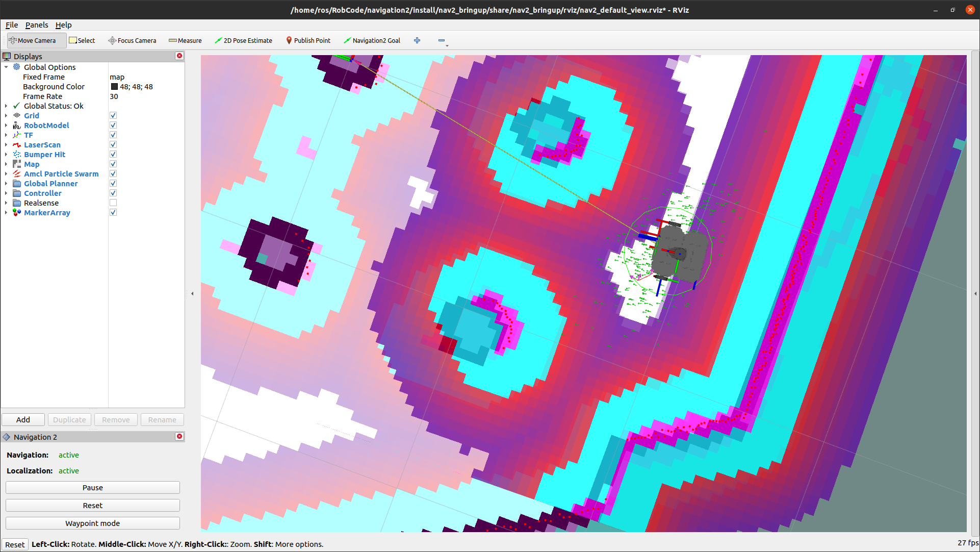
Task: Click the Background Color swatch
Action: (x=114, y=87)
